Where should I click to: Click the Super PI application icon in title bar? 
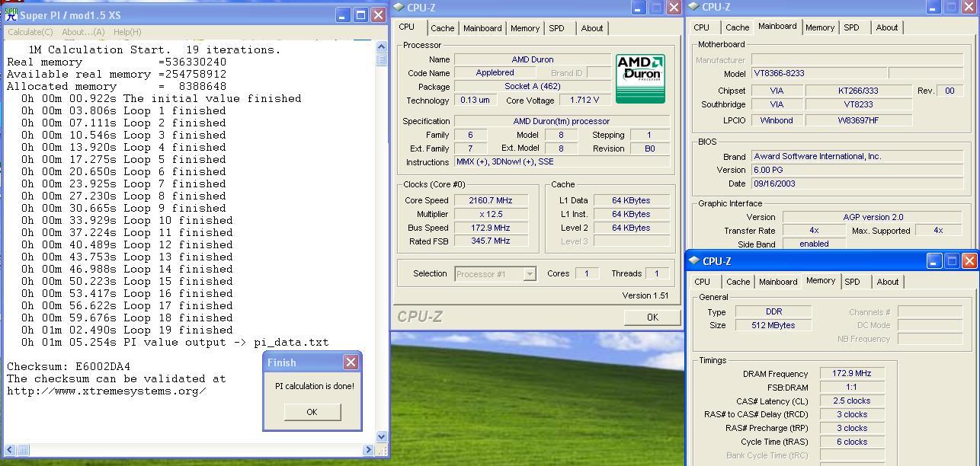pyautogui.click(x=11, y=14)
